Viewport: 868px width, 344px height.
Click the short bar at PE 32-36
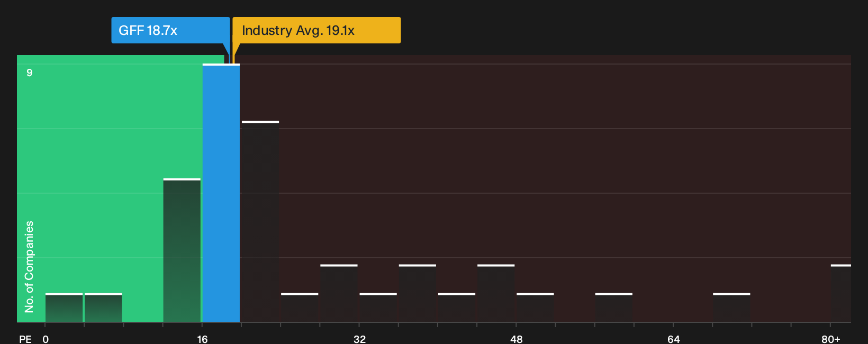378,307
